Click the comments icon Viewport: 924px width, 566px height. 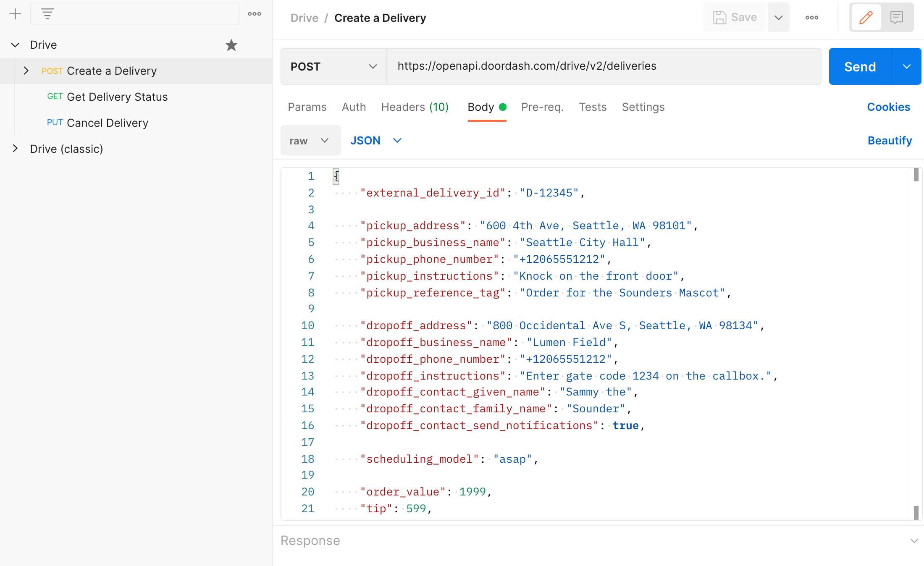pos(897,17)
